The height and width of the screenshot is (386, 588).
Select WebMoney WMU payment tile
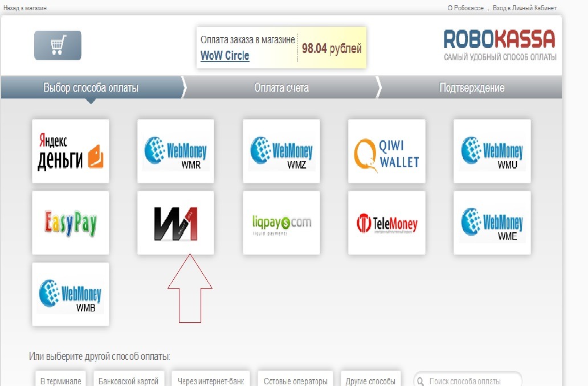(x=492, y=151)
